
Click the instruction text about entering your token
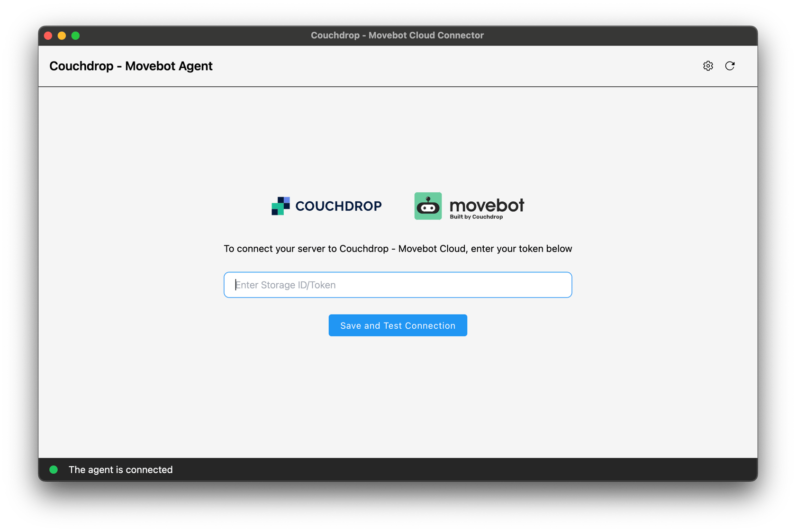pos(398,248)
